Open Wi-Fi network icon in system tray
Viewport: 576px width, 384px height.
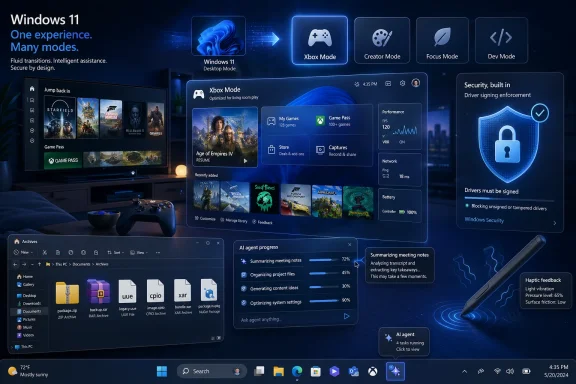(497, 371)
